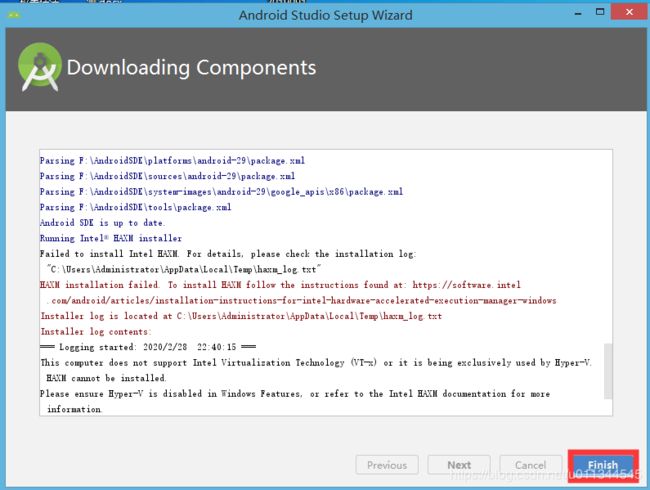Click the 'HAXM installation failed' red line

click(x=280, y=285)
